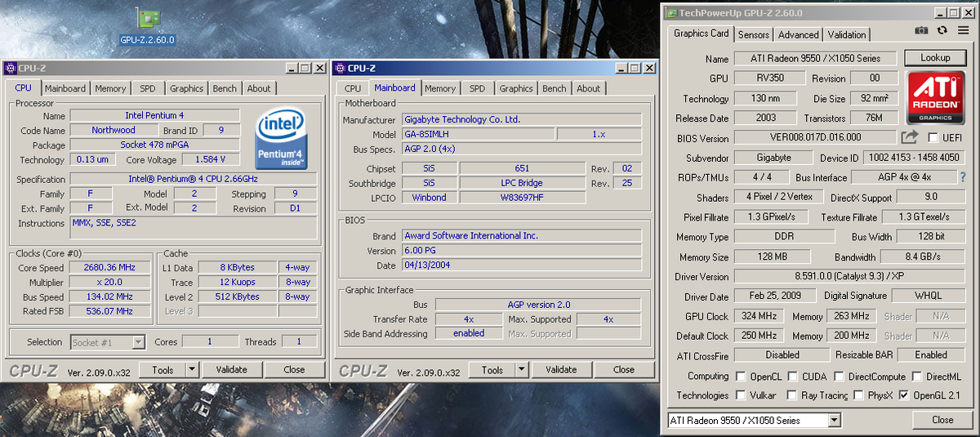
Task: Open Memory tab in right CPU-Z window
Action: click(440, 88)
